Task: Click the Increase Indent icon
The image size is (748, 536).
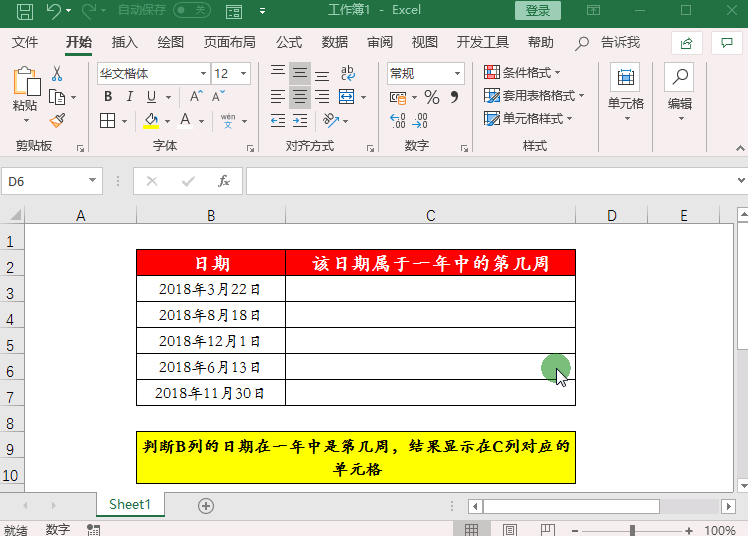Action: (300, 120)
